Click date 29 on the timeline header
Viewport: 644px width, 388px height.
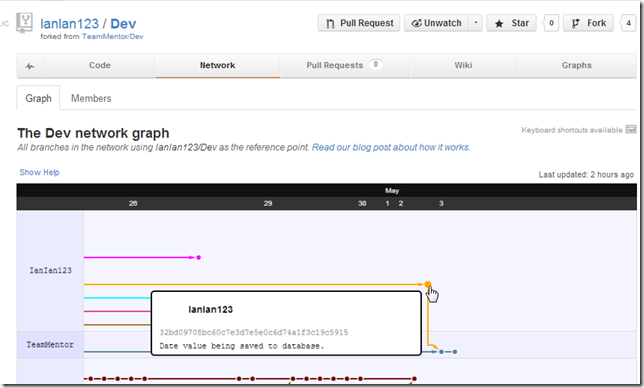tap(268, 203)
